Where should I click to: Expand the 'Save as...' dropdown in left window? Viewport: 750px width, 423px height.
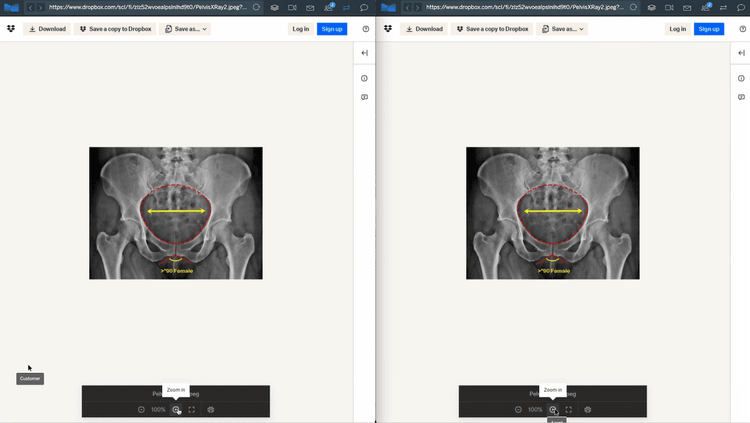click(185, 29)
